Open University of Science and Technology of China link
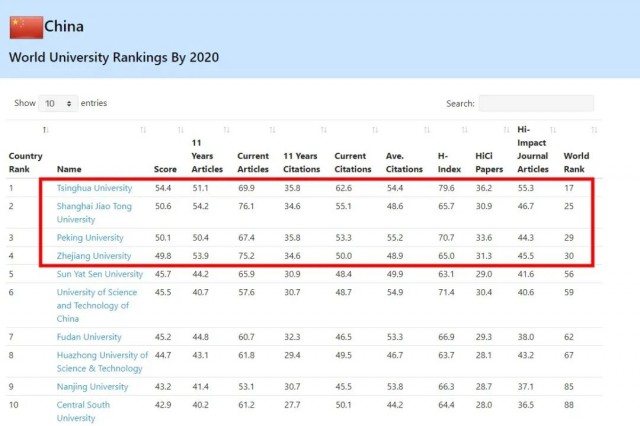 [x=97, y=305]
